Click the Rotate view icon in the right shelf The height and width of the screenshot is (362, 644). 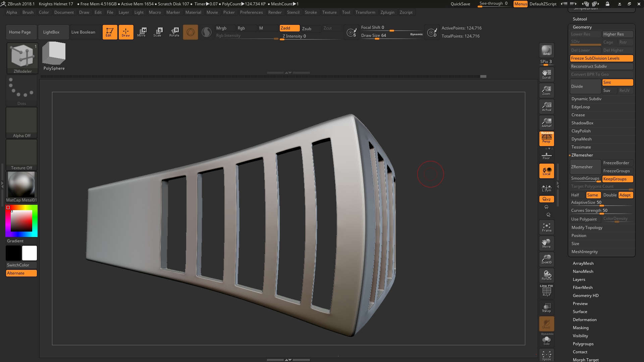(x=546, y=276)
